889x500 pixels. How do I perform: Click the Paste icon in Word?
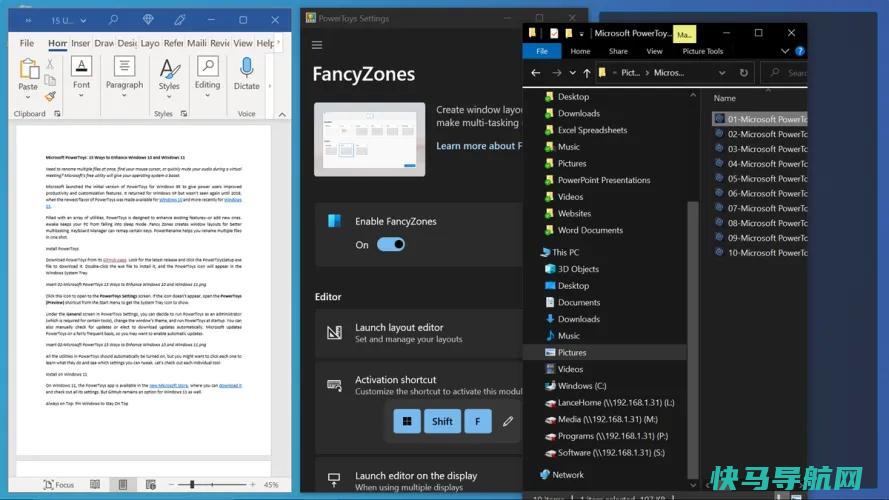point(28,69)
